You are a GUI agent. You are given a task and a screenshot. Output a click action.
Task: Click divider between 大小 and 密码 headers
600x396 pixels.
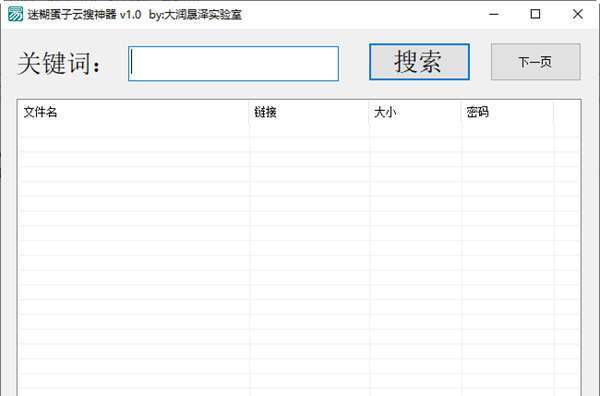pos(461,112)
